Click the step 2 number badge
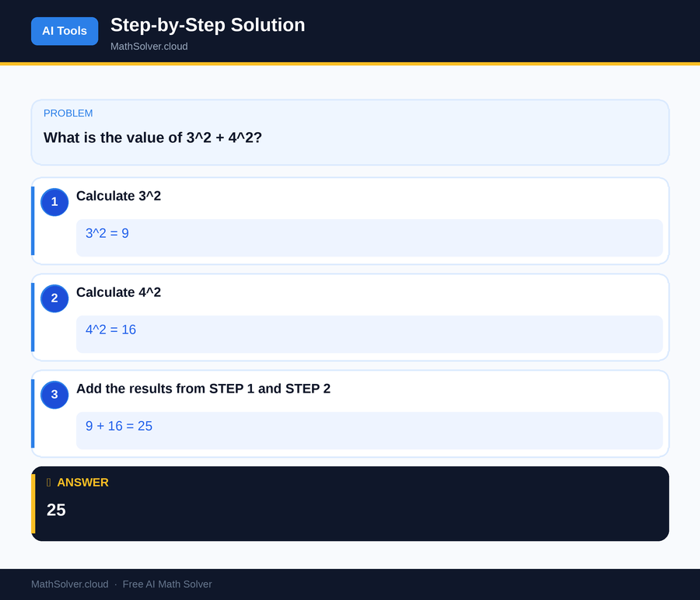 pyautogui.click(x=54, y=298)
